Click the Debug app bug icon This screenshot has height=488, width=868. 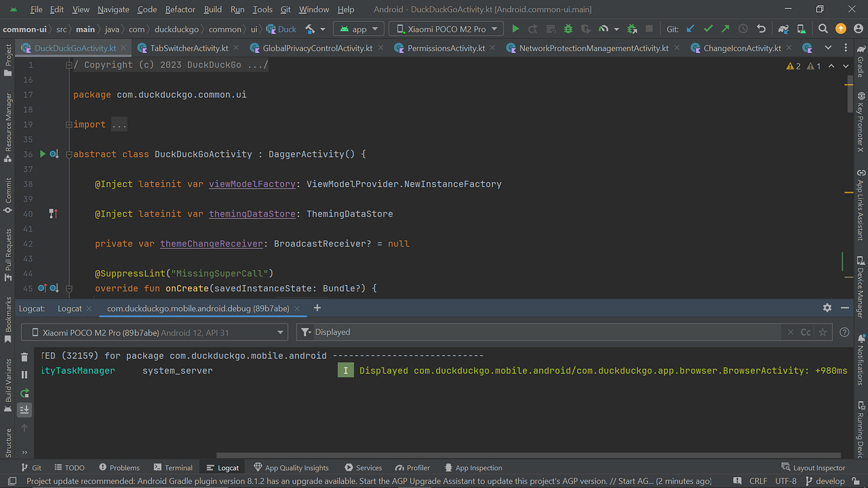click(568, 29)
